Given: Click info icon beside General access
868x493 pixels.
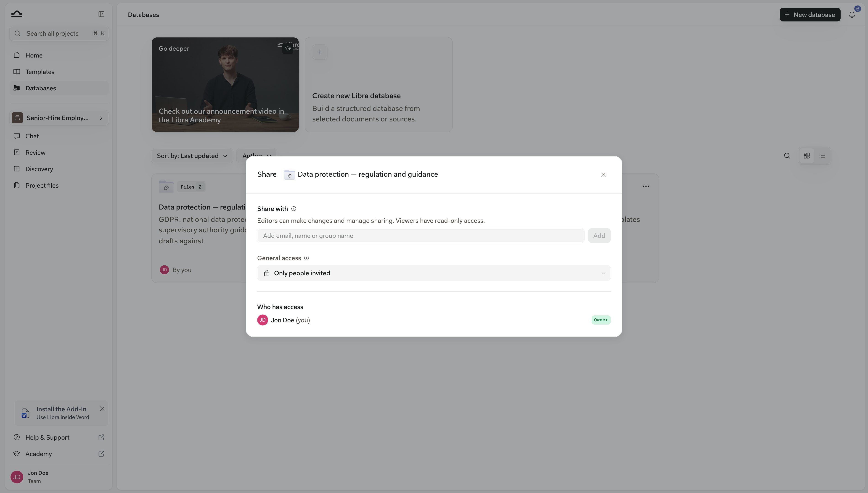Looking at the screenshot, I should tap(307, 258).
